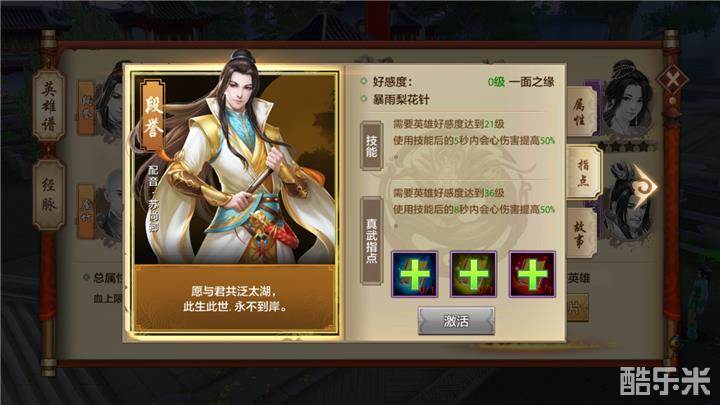720x405 pixels.
Task: Switch to 经脉 meridians tab
Action: click(49, 194)
